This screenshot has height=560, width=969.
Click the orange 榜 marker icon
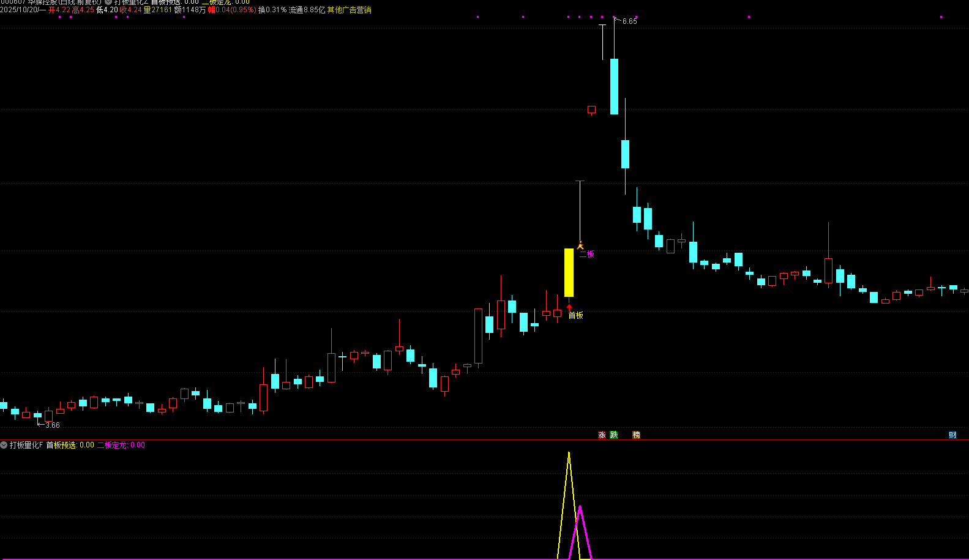point(636,435)
